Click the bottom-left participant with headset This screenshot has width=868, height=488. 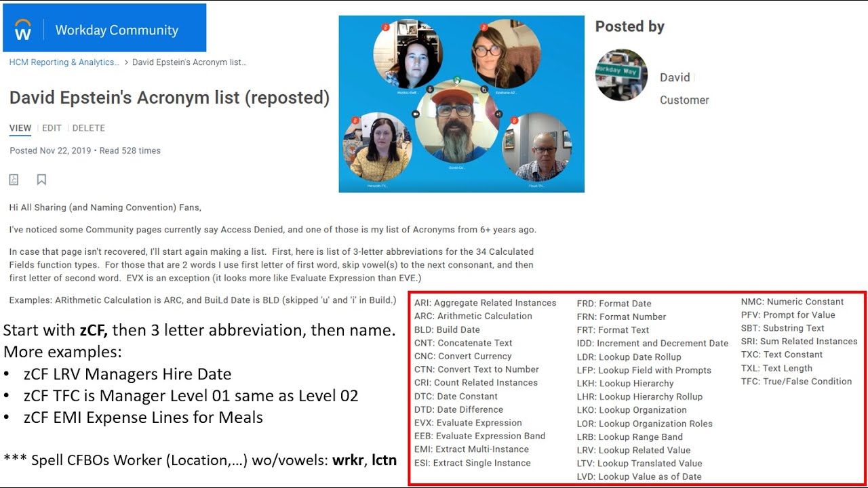[379, 148]
